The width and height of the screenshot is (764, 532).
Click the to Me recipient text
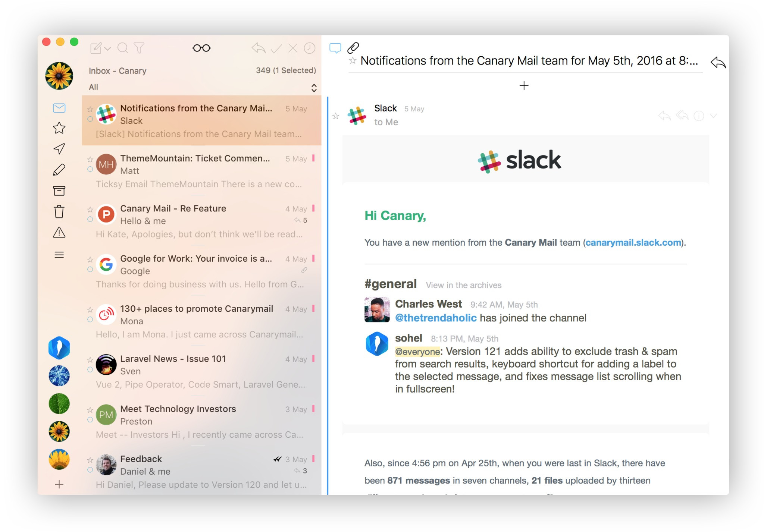point(386,122)
